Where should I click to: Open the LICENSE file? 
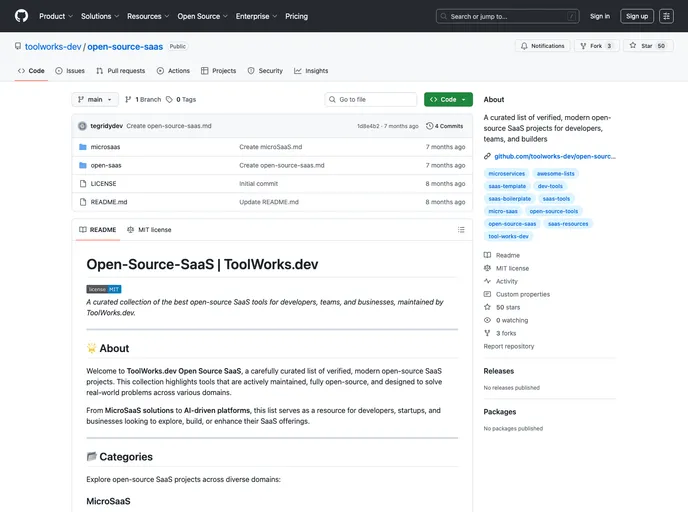[103, 184]
